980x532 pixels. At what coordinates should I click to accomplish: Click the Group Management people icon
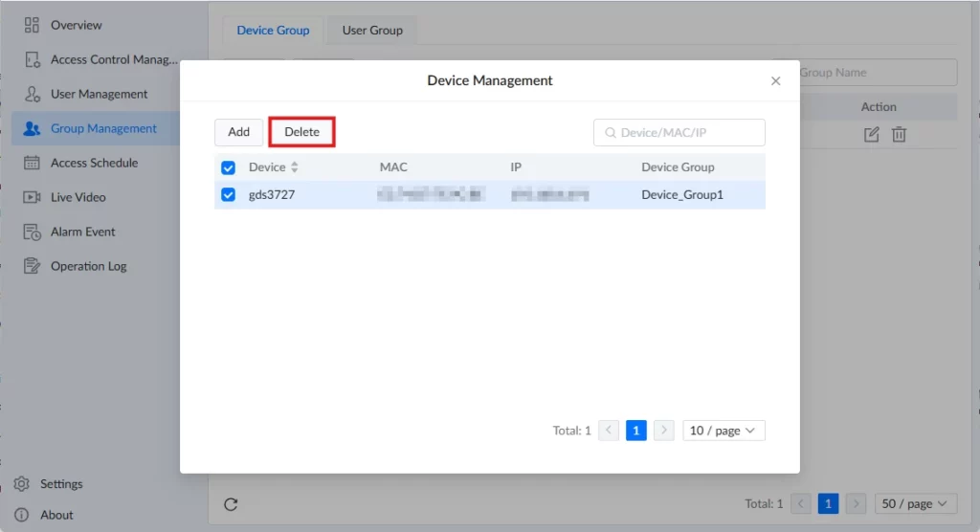click(x=32, y=128)
